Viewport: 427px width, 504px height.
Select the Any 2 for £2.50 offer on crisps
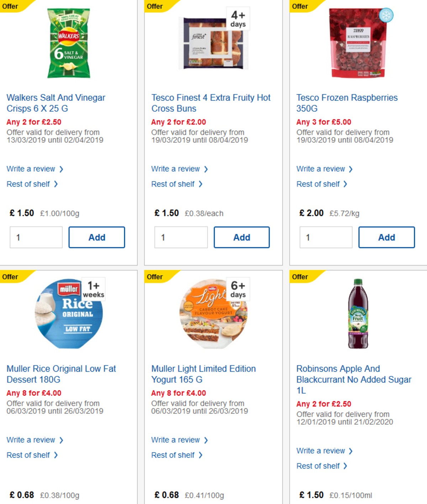(33, 122)
